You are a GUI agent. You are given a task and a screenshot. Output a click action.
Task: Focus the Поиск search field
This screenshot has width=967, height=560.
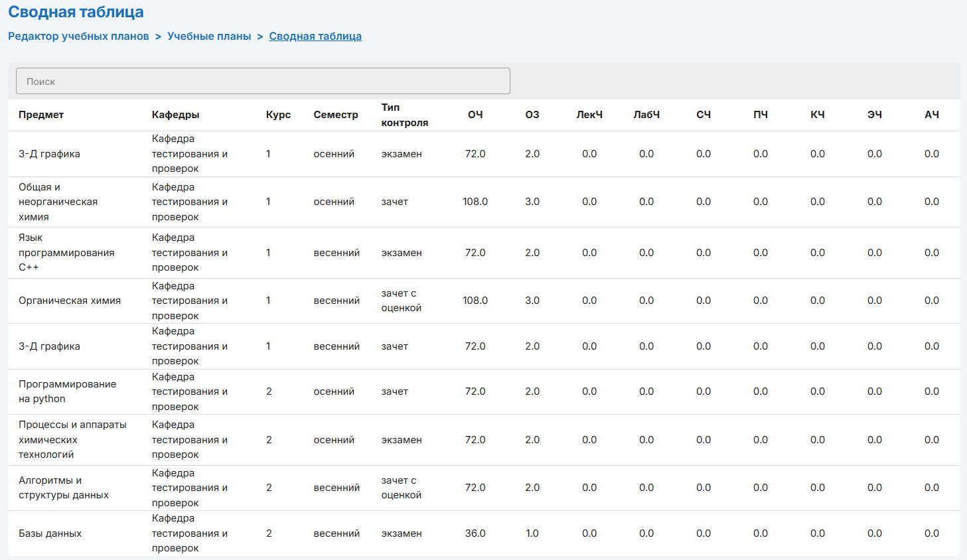click(x=263, y=81)
